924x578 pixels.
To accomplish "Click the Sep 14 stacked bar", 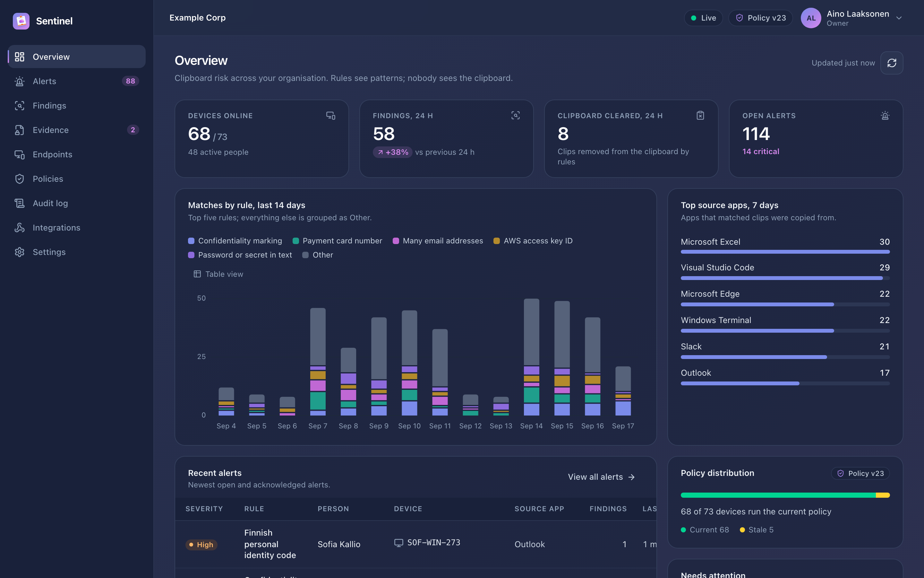I will pyautogui.click(x=532, y=357).
